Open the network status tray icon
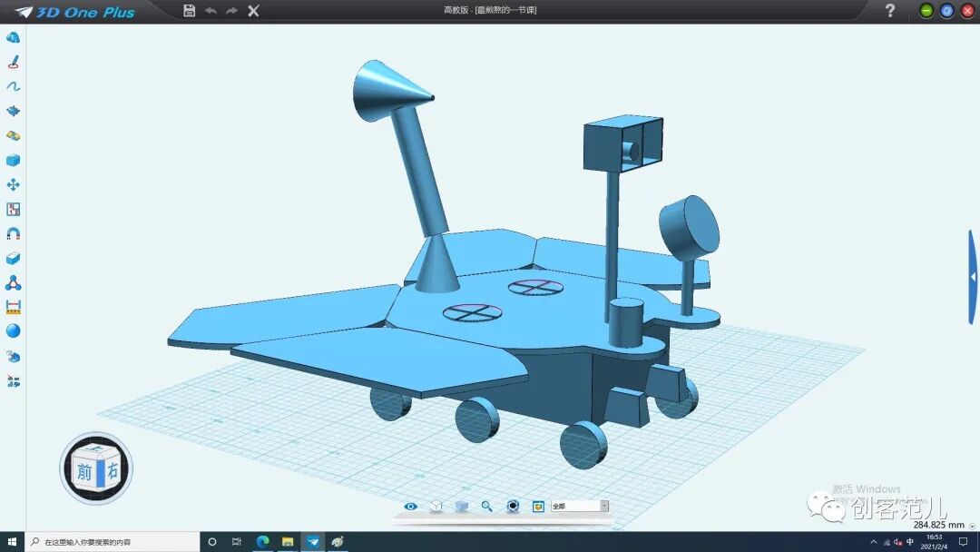 tap(887, 542)
